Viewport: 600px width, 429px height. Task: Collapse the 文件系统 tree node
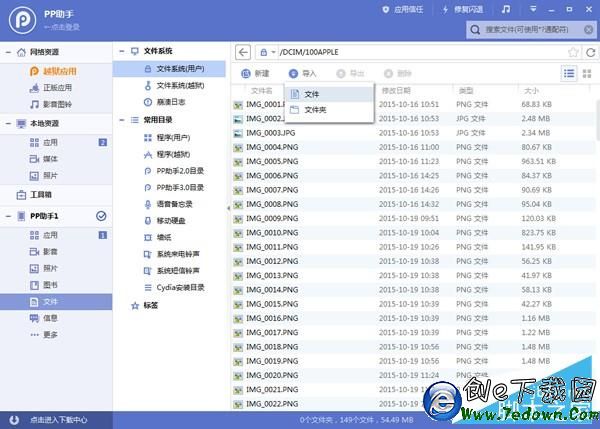coord(122,51)
